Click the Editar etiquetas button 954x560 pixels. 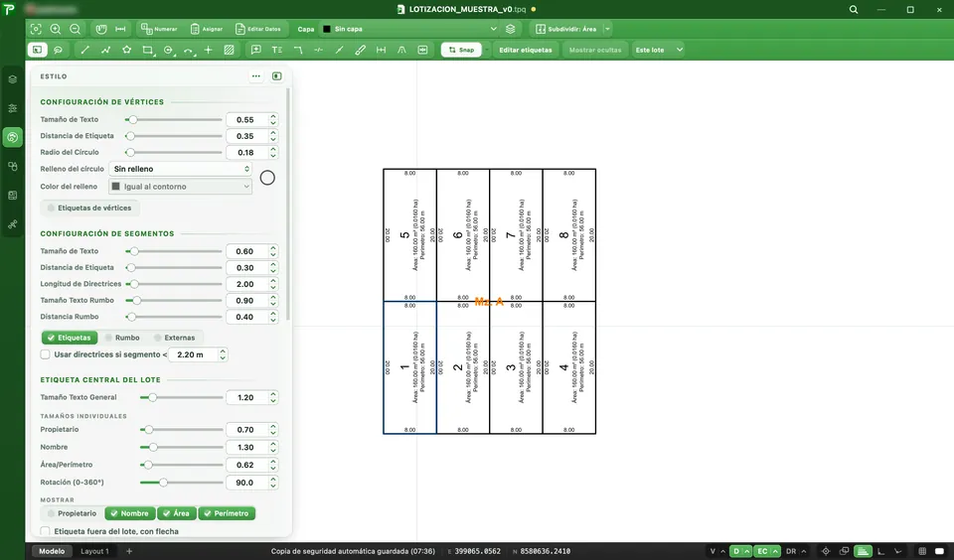pyautogui.click(x=525, y=50)
